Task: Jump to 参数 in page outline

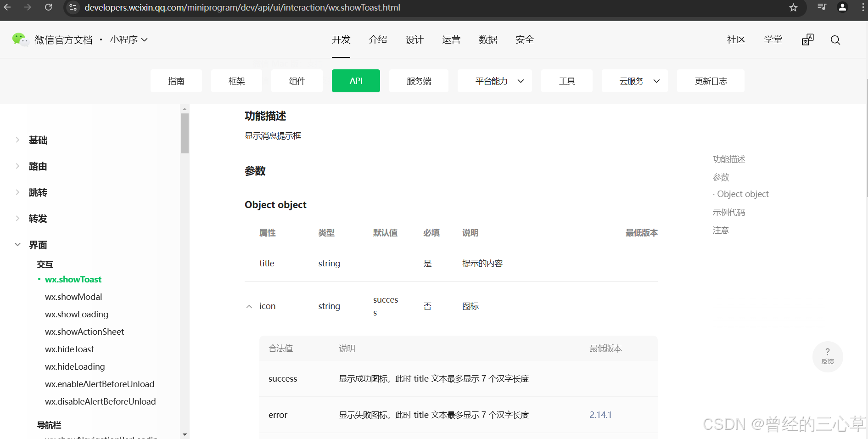Action: tap(721, 177)
